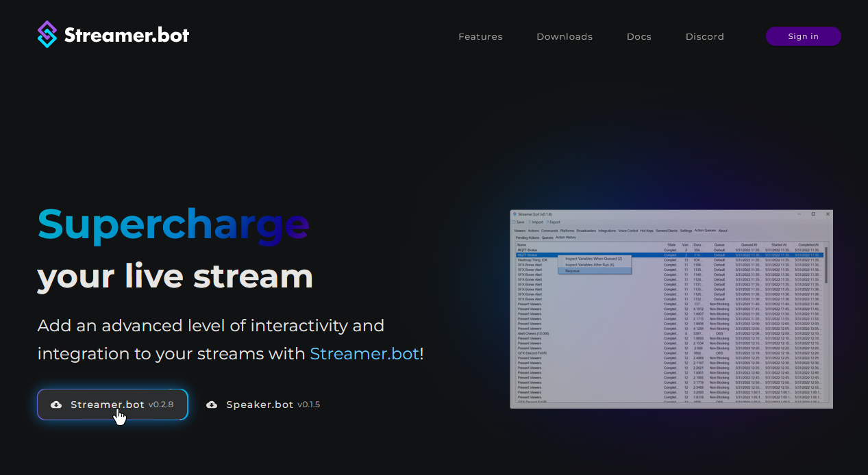Screen dimensions: 868x475
Task: Click the Streamer.bot word in the download button
Action: (x=108, y=405)
